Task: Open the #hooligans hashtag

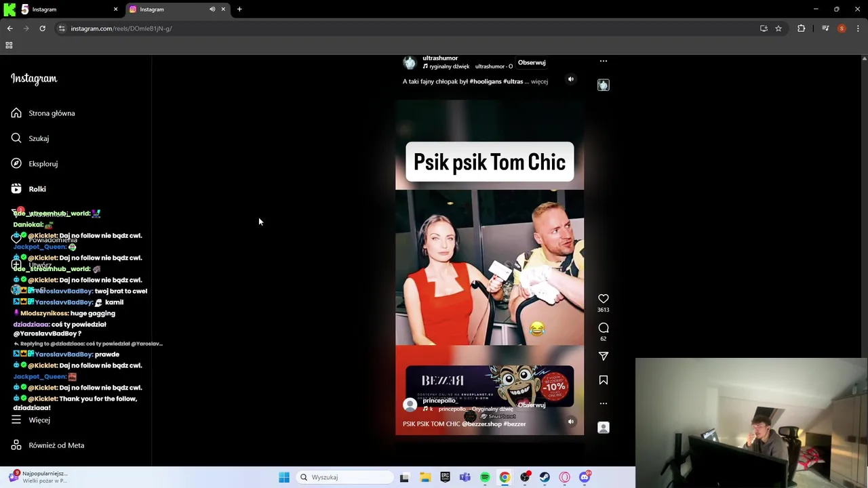Action: [x=486, y=81]
